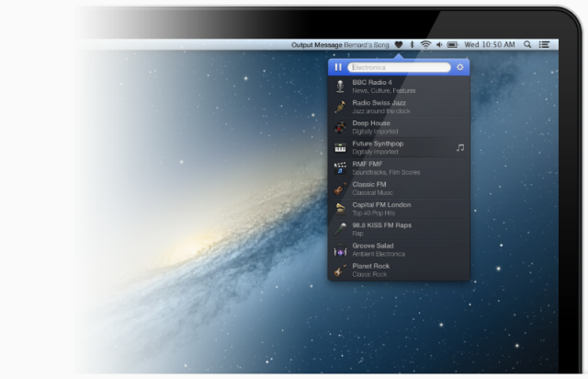Click the Wed 10:50 AM clock

(490, 45)
